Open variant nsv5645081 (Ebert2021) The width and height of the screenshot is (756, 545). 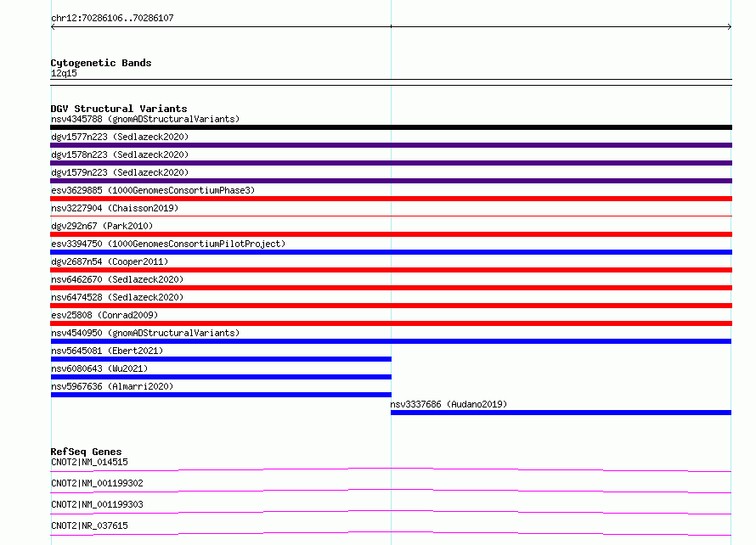pos(107,351)
